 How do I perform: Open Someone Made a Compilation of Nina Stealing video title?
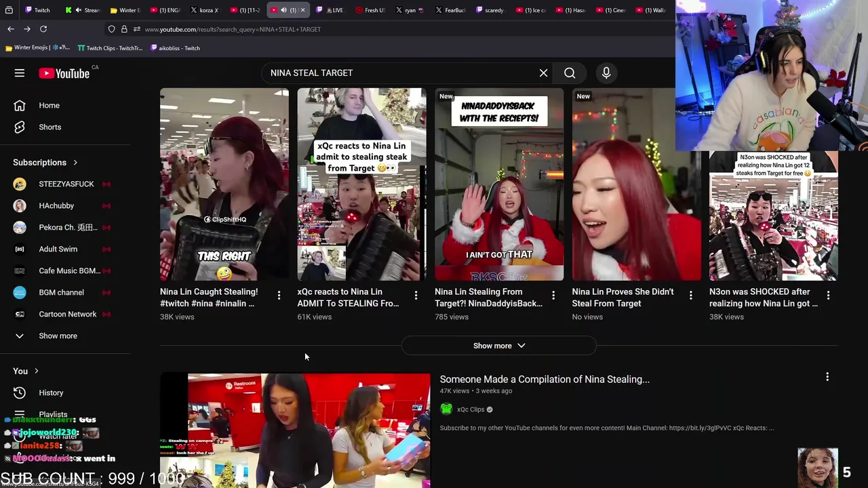coord(545,380)
